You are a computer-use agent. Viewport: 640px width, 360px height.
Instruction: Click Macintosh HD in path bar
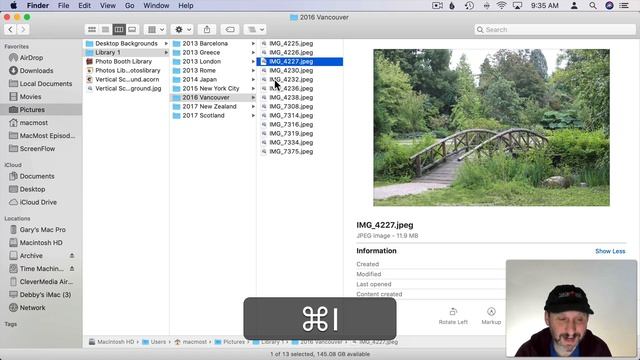(111, 342)
